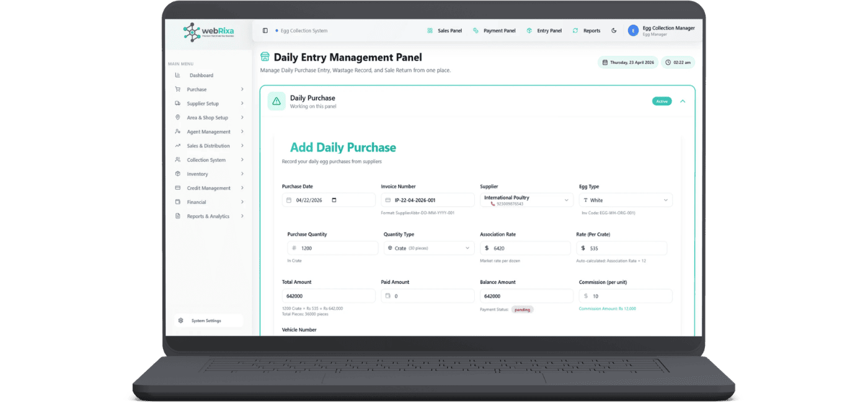Click the Entry Panel button
868x403 pixels.
544,30
